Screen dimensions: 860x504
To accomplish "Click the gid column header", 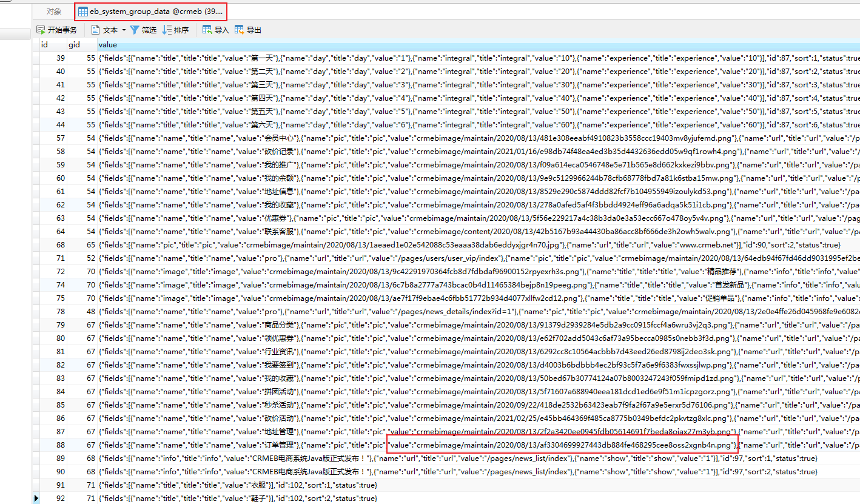I will coord(82,45).
